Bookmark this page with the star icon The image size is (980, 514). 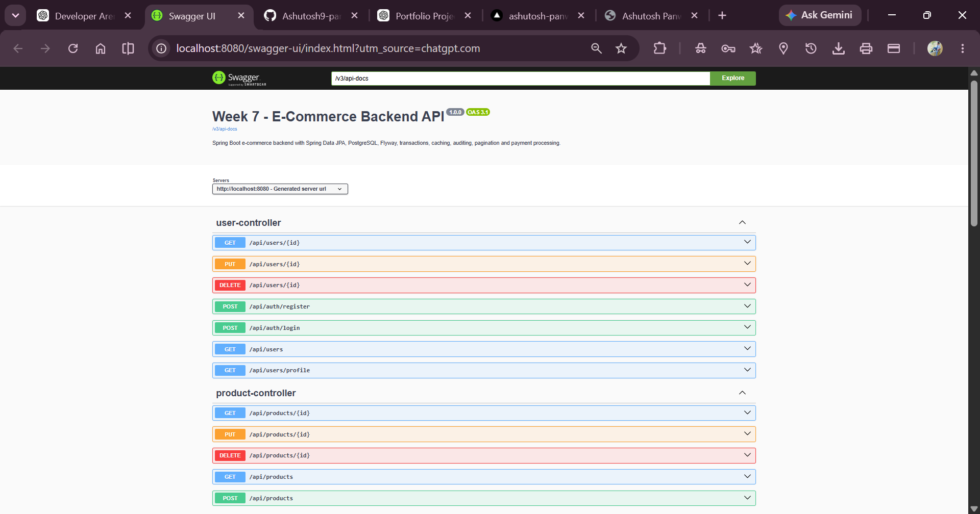621,48
